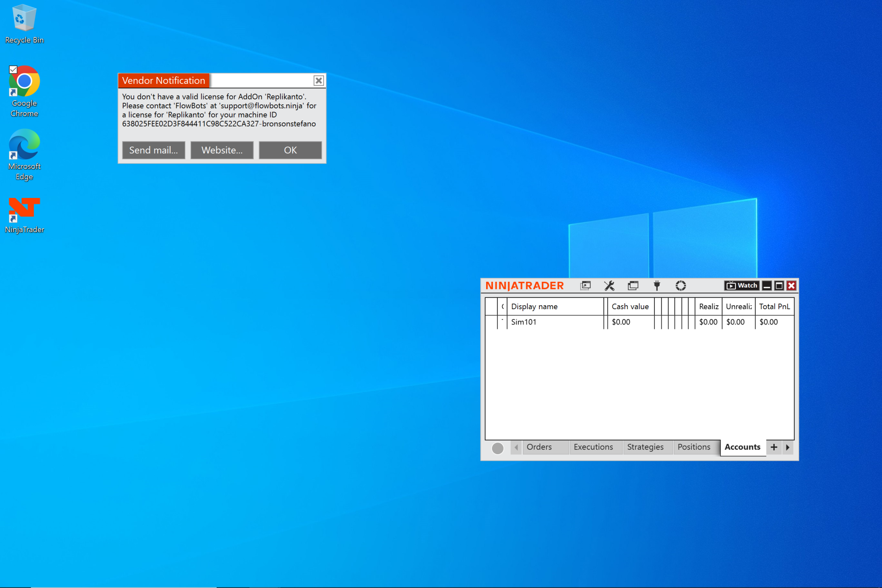Click the Unrealized PnL column header
The image size is (882, 588).
pos(738,307)
